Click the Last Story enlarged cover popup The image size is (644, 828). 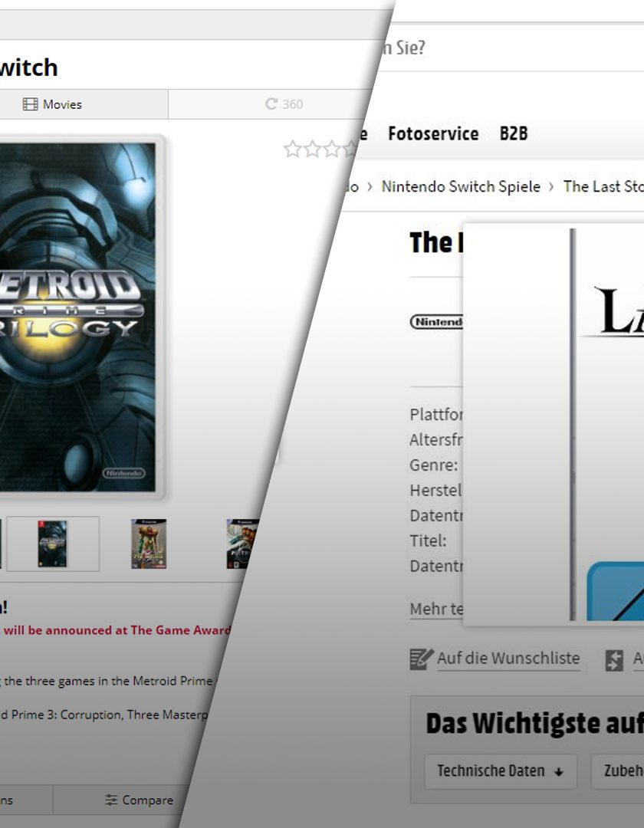pyautogui.click(x=554, y=424)
